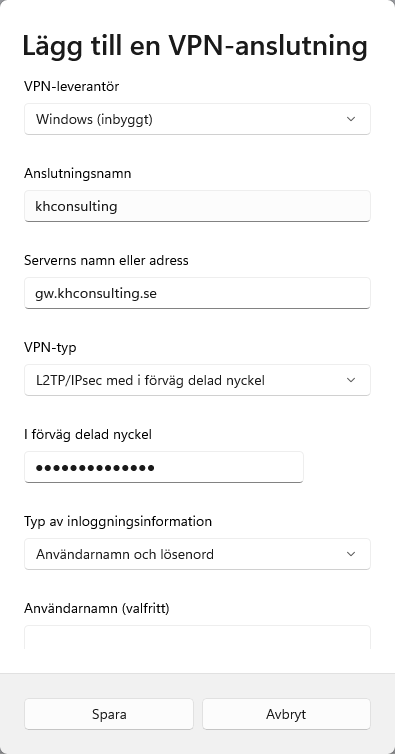Click the 'VPN-leverantör' label

(x=72, y=87)
